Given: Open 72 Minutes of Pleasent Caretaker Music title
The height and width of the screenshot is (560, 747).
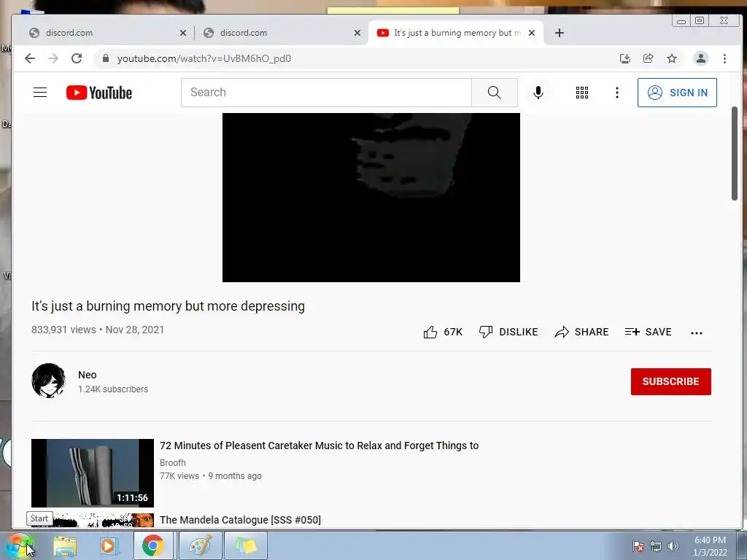Looking at the screenshot, I should [320, 446].
